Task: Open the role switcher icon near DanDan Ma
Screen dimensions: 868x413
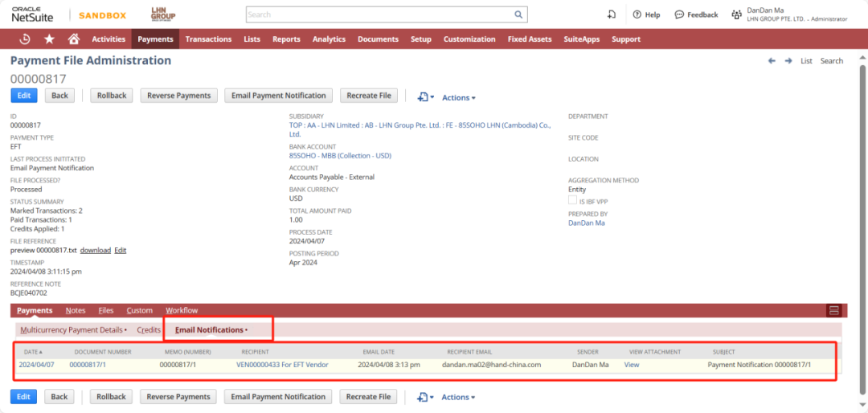Action: pyautogui.click(x=736, y=15)
